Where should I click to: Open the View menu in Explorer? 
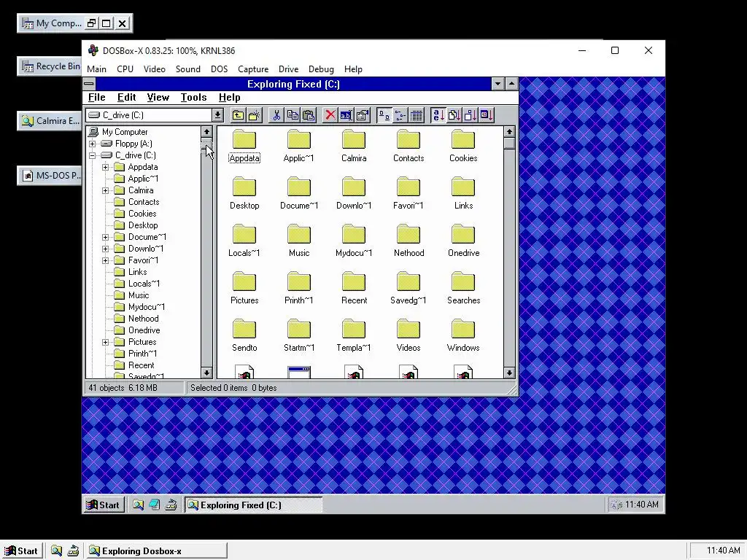(x=158, y=97)
